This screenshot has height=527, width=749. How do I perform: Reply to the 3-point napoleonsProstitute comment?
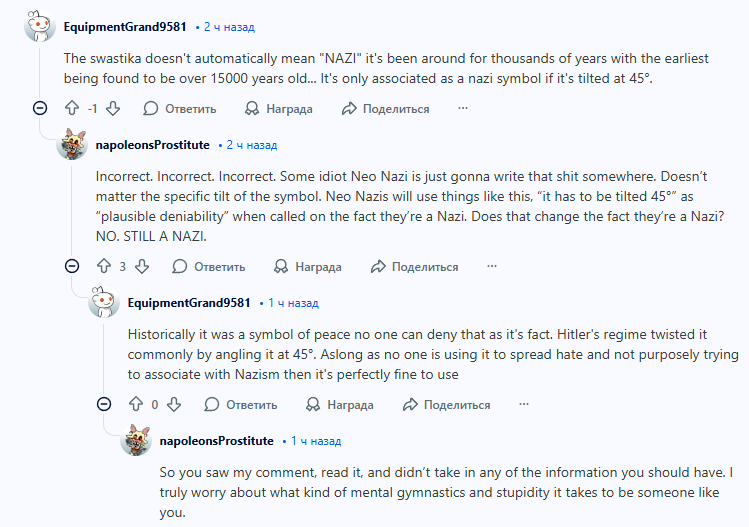pos(209,267)
